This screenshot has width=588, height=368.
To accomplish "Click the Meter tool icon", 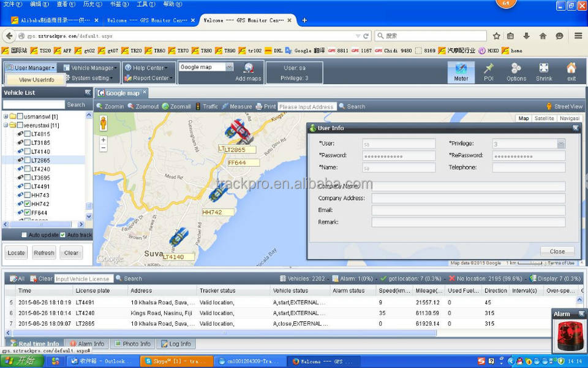I will pyautogui.click(x=461, y=69).
